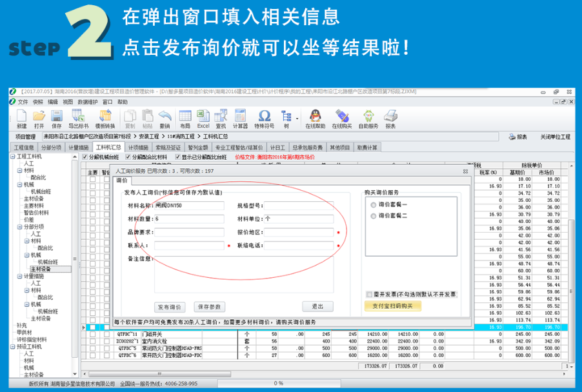Click the Excel export icon
The image size is (582, 392).
tap(203, 118)
